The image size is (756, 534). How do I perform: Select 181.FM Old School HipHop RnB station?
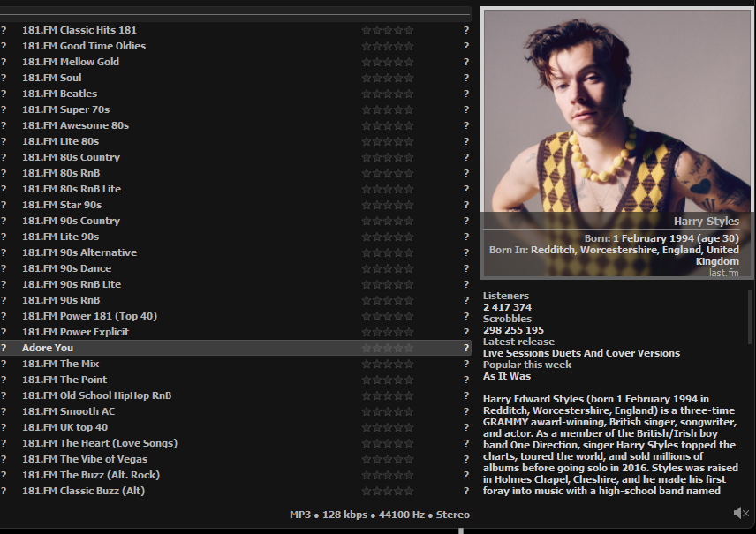click(236, 395)
